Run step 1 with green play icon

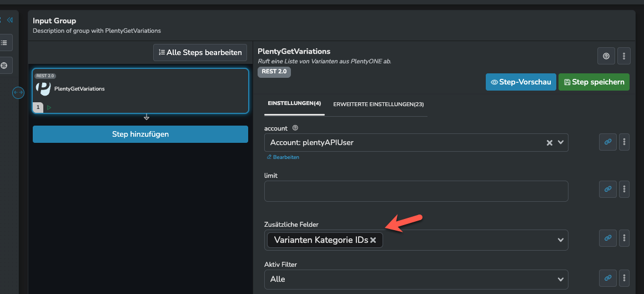49,107
